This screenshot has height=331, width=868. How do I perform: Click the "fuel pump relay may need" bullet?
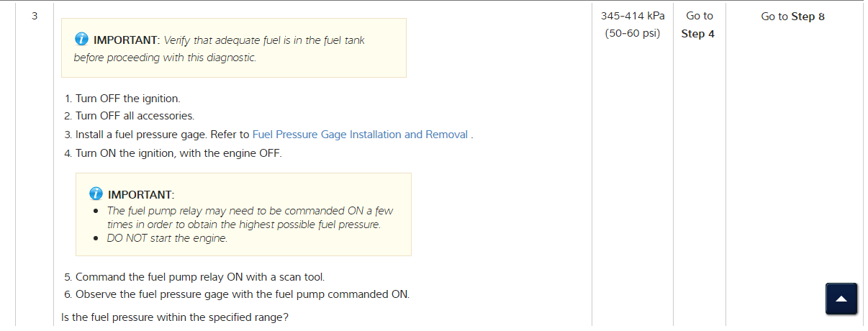[x=250, y=211]
